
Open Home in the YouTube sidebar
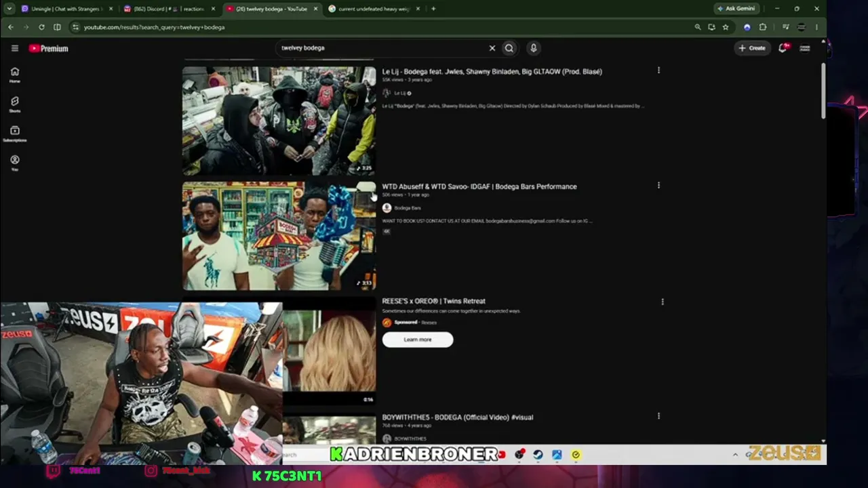point(14,75)
